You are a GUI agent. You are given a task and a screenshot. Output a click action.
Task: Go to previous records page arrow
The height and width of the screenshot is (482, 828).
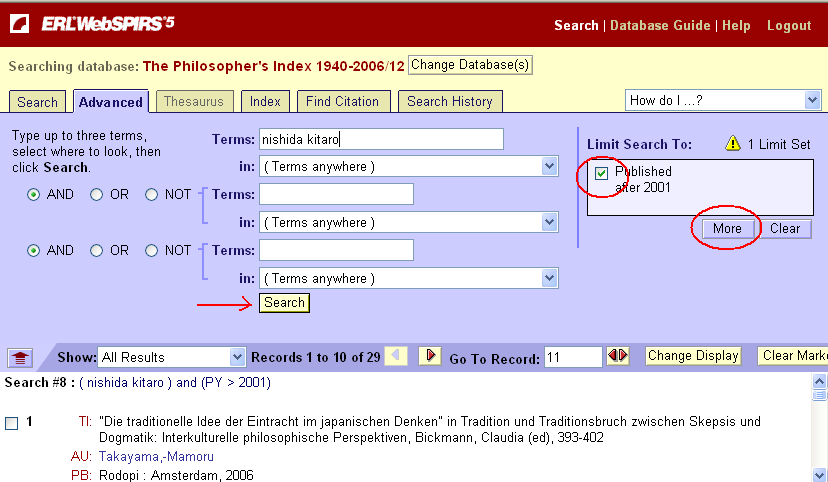[396, 356]
